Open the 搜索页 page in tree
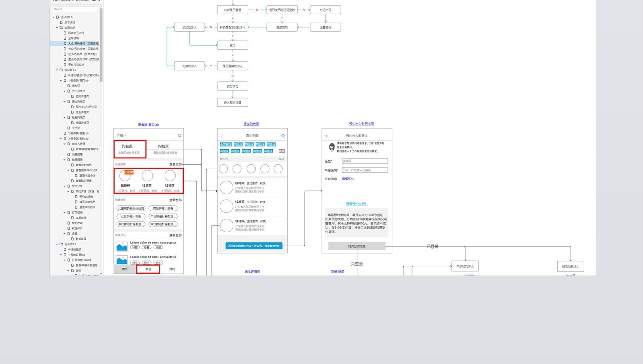Viewport: 643px width, 364px height. 76,86
